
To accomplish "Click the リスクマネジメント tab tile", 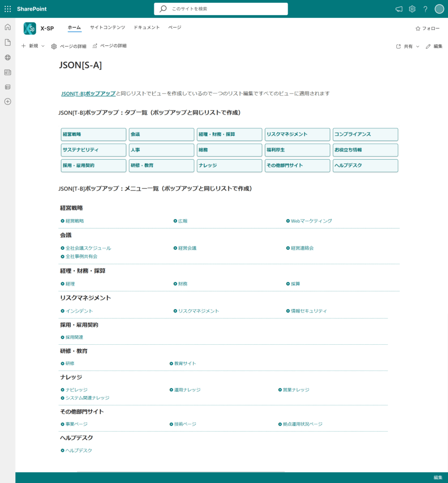I will click(297, 134).
